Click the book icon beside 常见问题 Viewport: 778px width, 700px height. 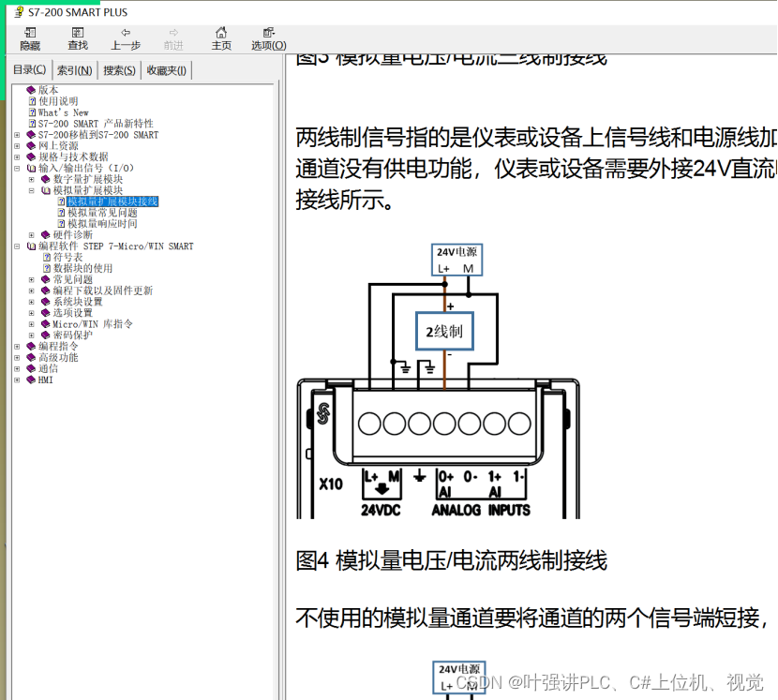[46, 279]
